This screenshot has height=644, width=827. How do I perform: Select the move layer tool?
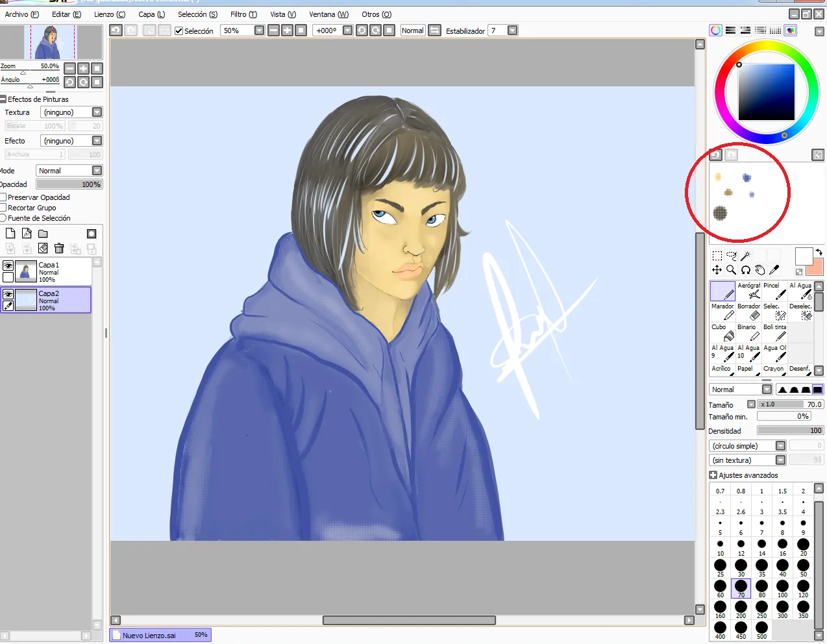pyautogui.click(x=717, y=270)
